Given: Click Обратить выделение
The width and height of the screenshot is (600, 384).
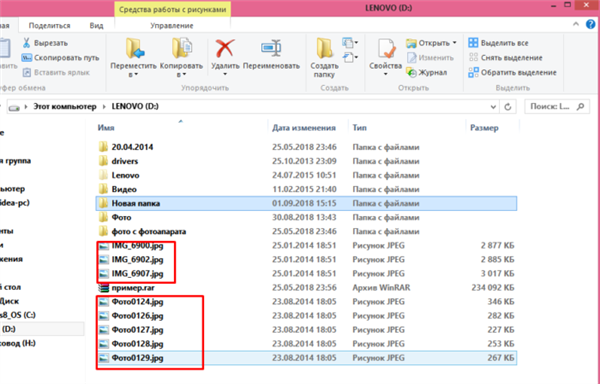Looking at the screenshot, I should click(x=512, y=72).
